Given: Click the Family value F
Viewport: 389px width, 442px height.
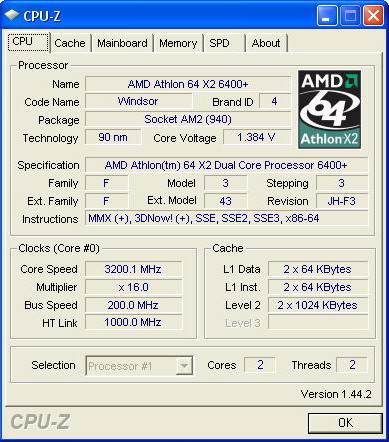Looking at the screenshot, I should (x=106, y=183).
